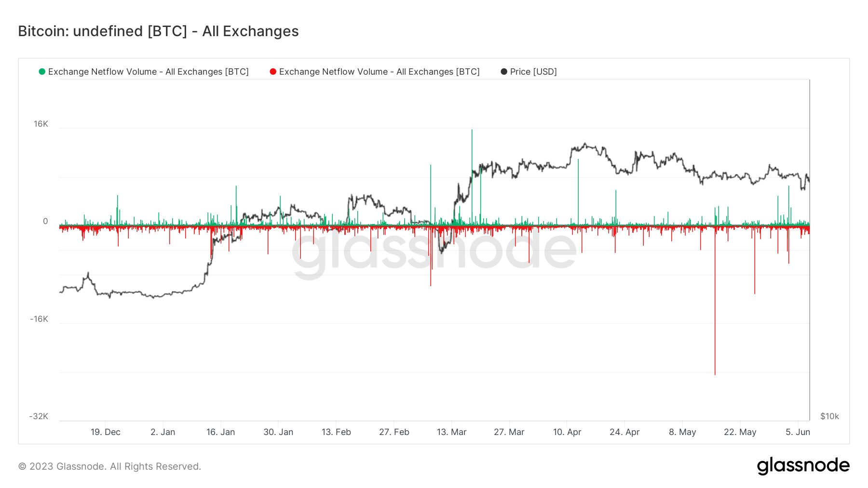Click the '16K' y-axis label
Image resolution: width=868 pixels, height=488 pixels.
(41, 124)
